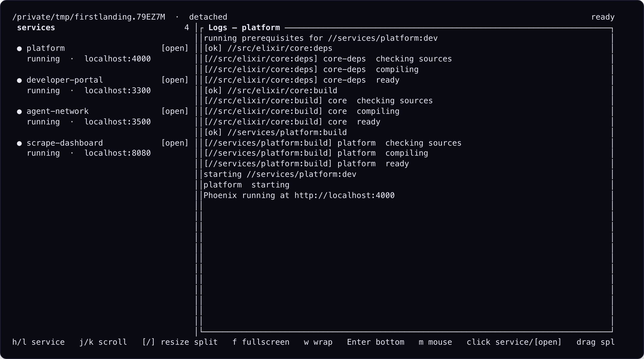Viewport: 644px width, 359px height.
Task: Click the developer-portal status dot
Action: pyautogui.click(x=19, y=80)
